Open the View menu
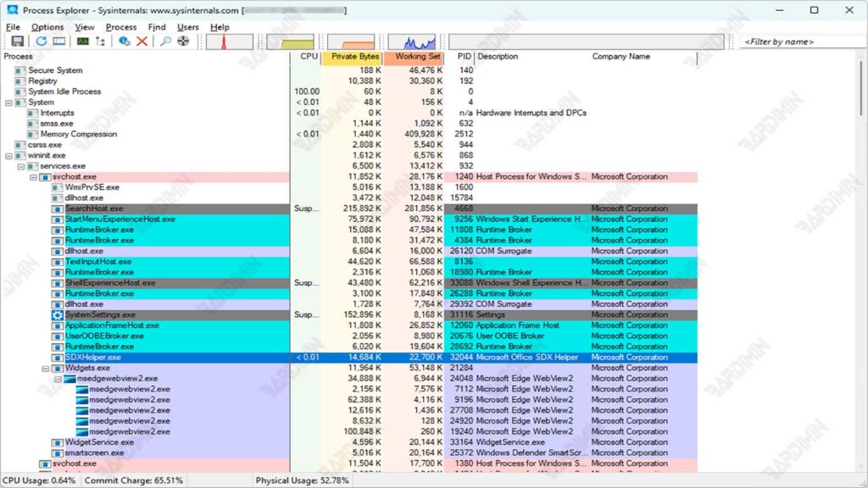 click(x=85, y=27)
